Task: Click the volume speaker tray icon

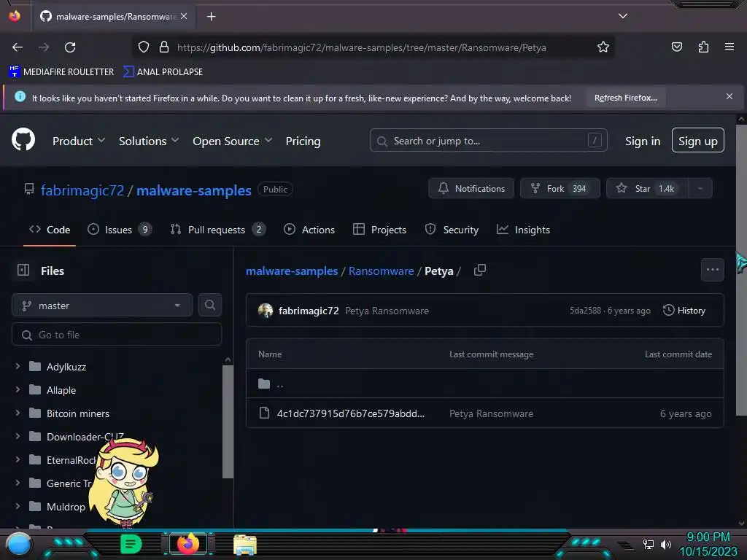Action: point(665,544)
